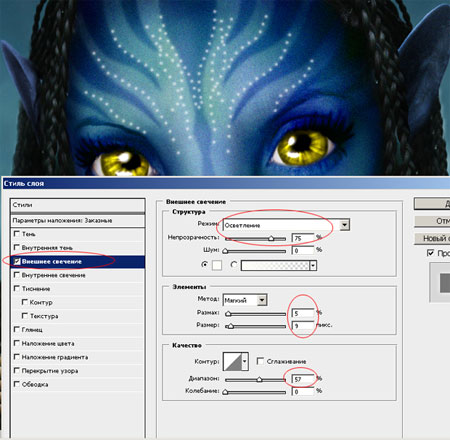
Task: Enable the Внутреннее свечение checkbox
Action: point(16,275)
